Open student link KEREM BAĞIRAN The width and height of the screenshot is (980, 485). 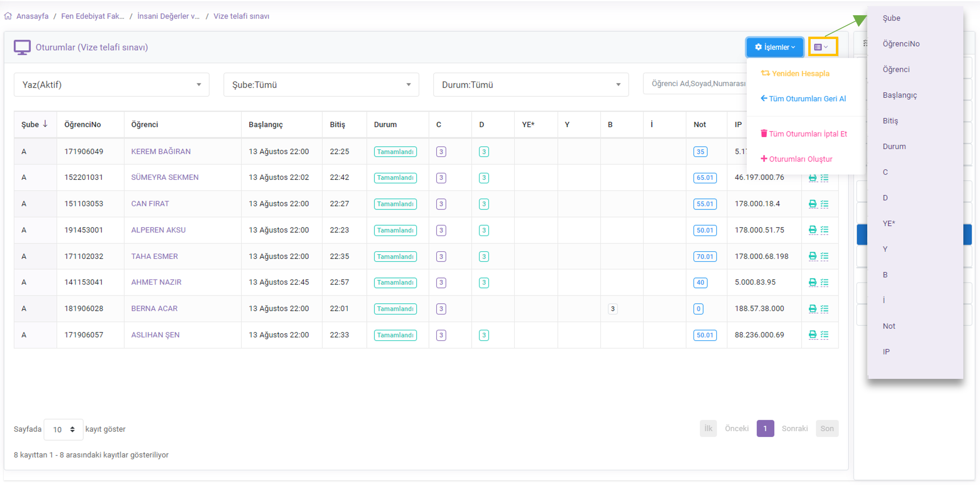161,151
